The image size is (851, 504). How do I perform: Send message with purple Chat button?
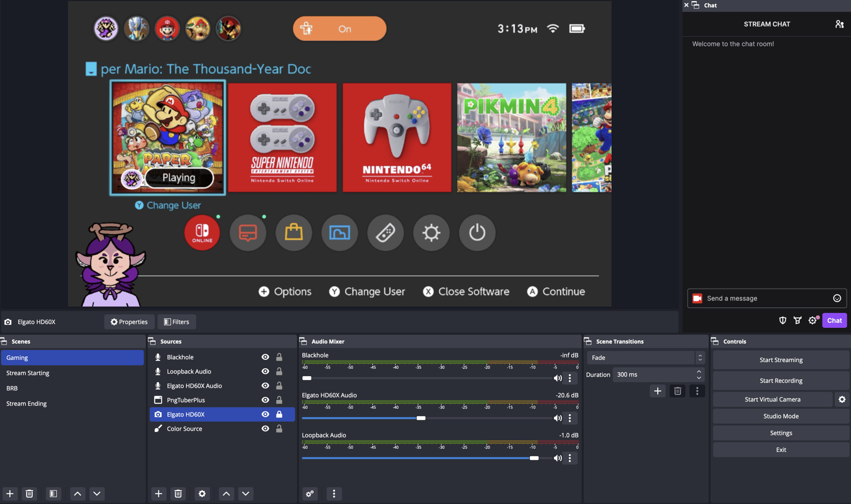(834, 320)
